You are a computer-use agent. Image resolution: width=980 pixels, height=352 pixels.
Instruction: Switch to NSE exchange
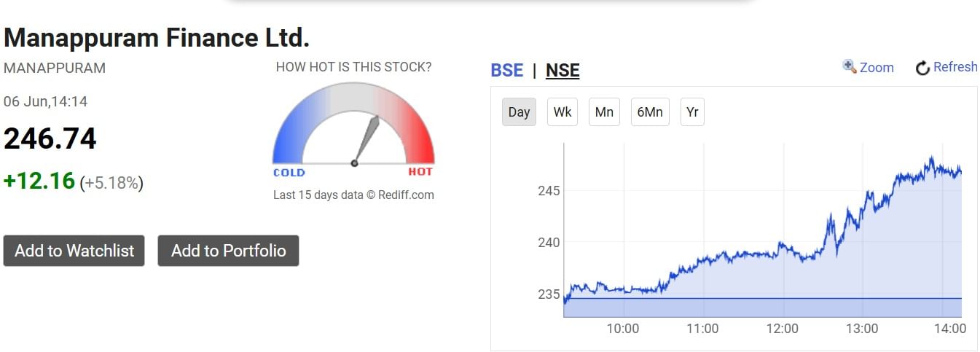point(562,70)
